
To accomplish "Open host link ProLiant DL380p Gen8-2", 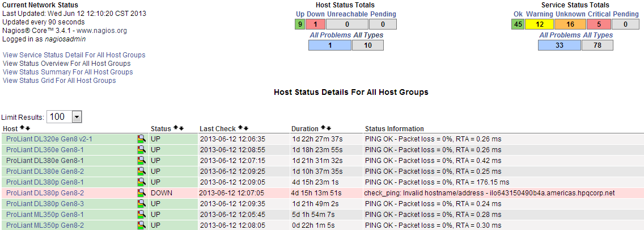I will tap(45, 193).
